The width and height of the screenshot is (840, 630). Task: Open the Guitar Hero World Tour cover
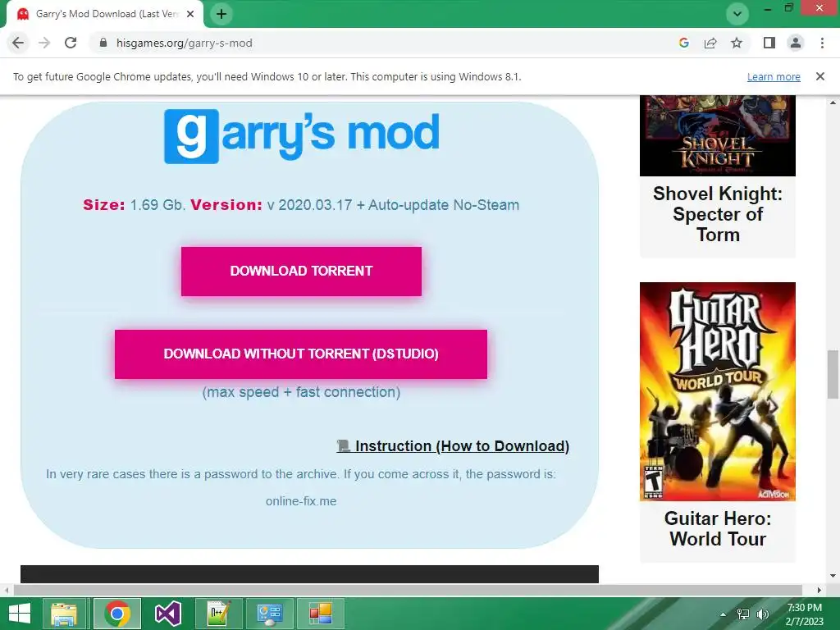pyautogui.click(x=717, y=391)
